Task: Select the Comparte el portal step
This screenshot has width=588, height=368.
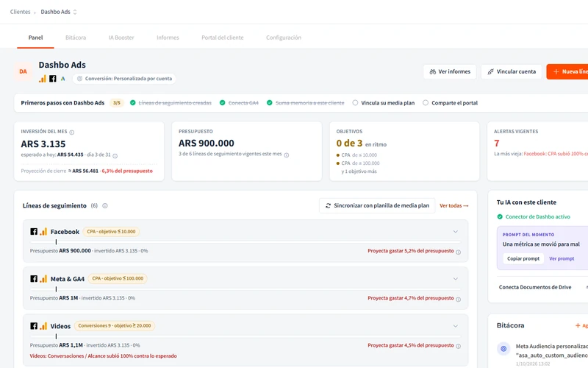Action: pyautogui.click(x=450, y=103)
